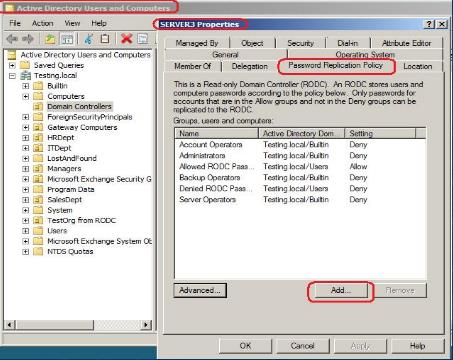Image resolution: width=453 pixels, height=360 pixels.
Task: Expand the Computers container
Action: [x=26, y=96]
